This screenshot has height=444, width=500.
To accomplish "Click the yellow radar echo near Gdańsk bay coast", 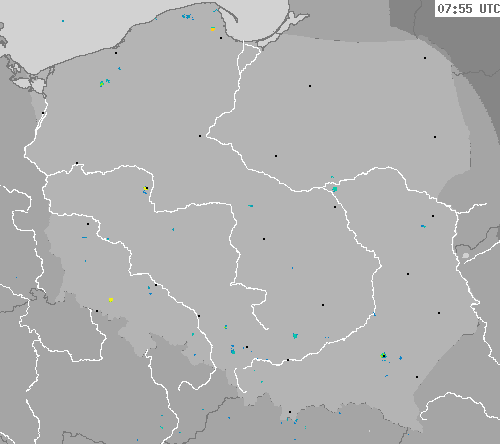I will tap(213, 29).
